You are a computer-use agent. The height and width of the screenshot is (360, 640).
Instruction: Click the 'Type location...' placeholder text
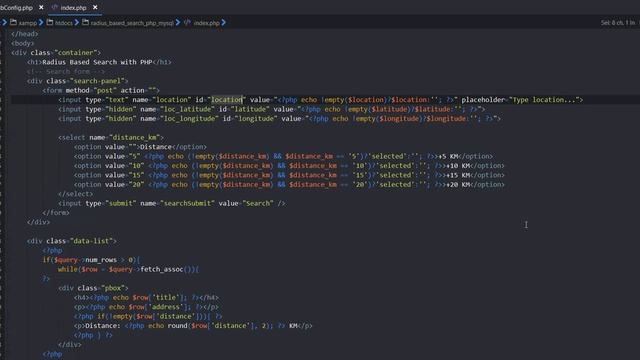(544, 100)
